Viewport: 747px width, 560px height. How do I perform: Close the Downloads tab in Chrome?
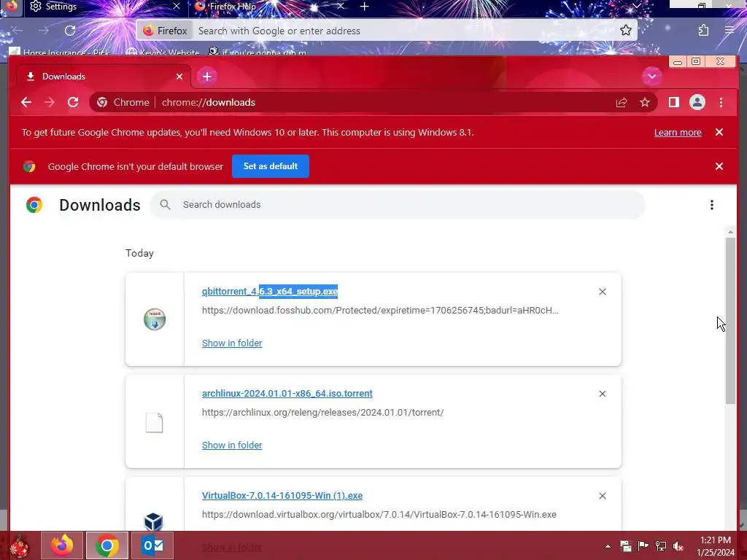[x=179, y=77]
